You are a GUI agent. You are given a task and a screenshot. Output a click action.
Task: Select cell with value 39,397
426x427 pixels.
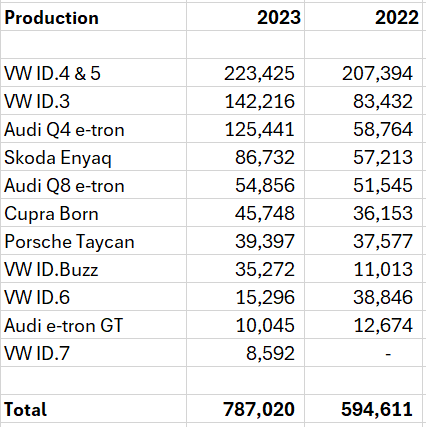pos(245,241)
